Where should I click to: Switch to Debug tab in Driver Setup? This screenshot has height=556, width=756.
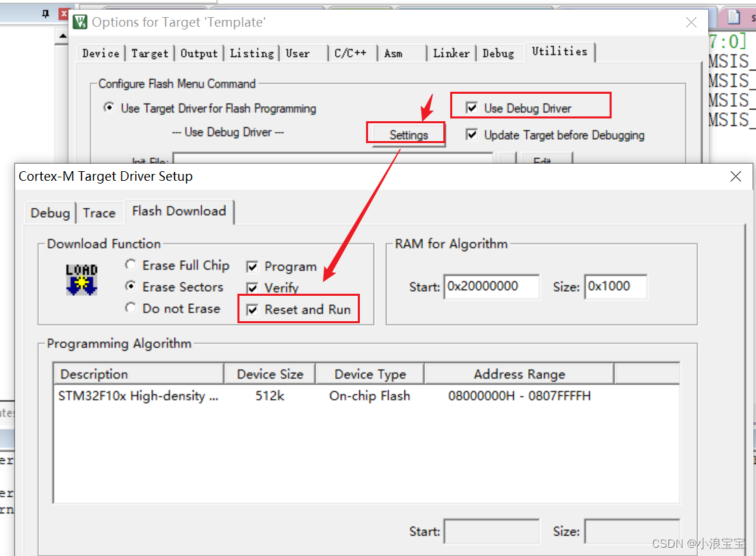[50, 213]
